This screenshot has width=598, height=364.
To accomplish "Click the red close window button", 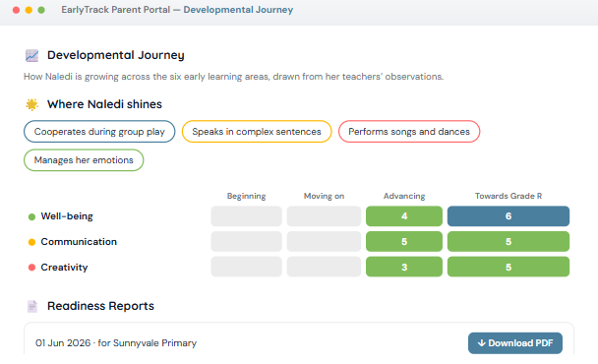I will (x=16, y=10).
